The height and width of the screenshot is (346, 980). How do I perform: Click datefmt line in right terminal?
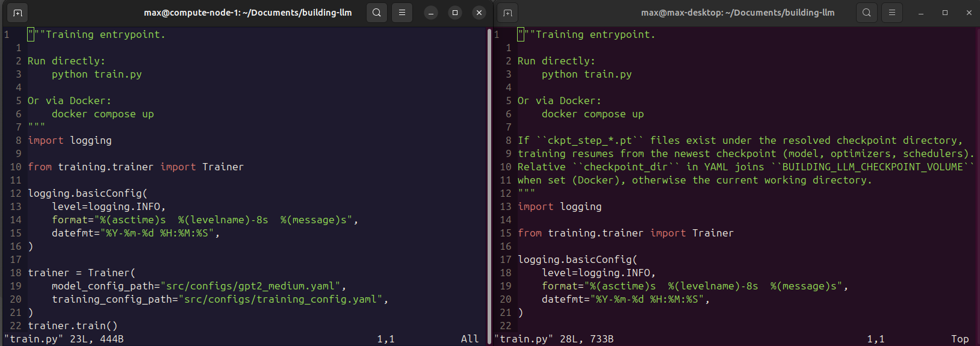(626, 300)
